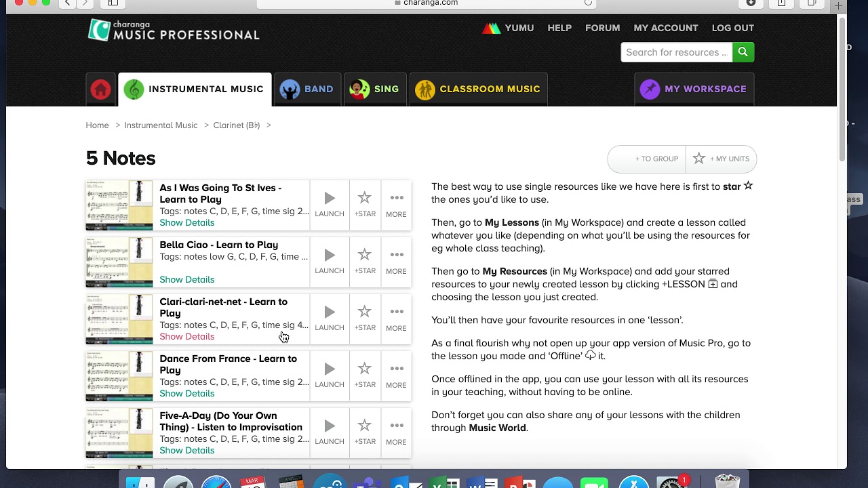868x488 pixels.
Task: Open the Help page
Action: point(559,28)
